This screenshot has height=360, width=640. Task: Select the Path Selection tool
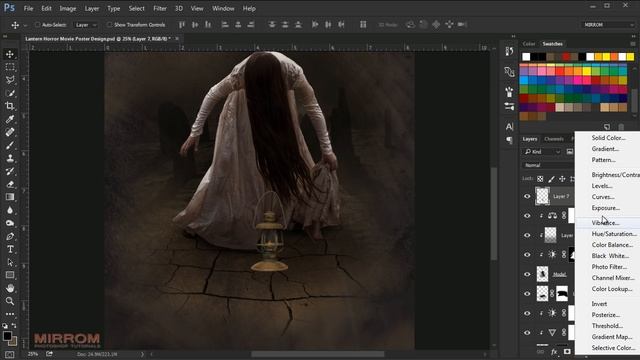(10, 262)
